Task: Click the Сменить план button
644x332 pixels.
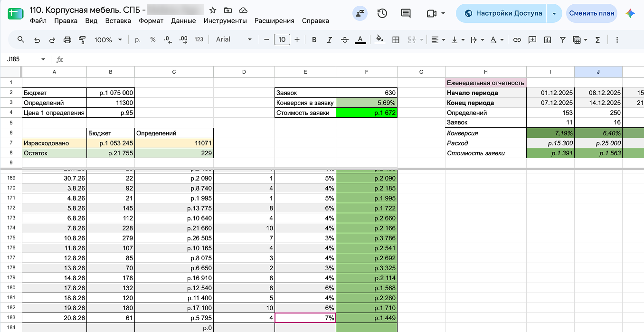Action: coord(592,13)
